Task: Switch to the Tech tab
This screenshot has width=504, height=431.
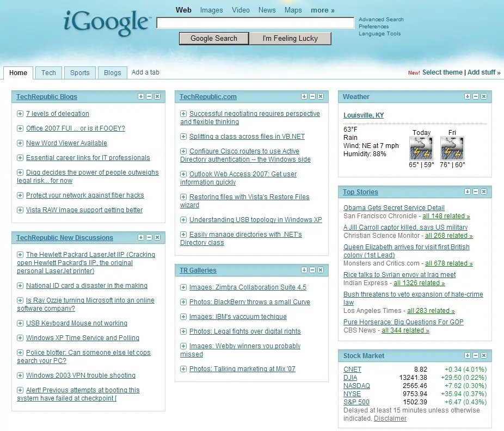Action: coord(48,72)
